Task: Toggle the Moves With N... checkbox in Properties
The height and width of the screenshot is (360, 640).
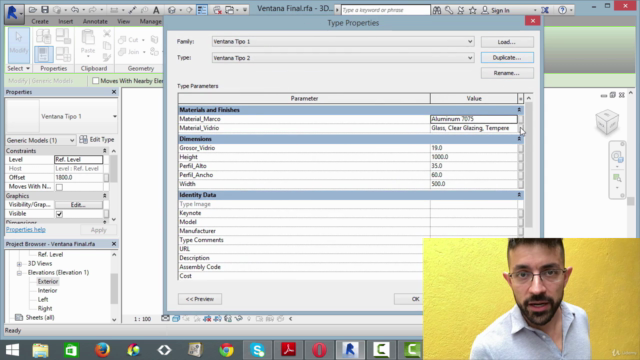Action: pos(60,187)
